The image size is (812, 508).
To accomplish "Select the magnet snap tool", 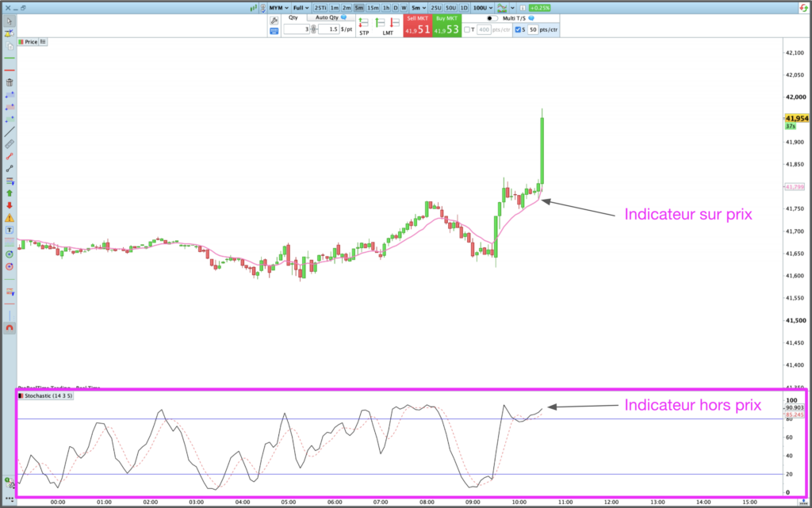I will coord(10,327).
